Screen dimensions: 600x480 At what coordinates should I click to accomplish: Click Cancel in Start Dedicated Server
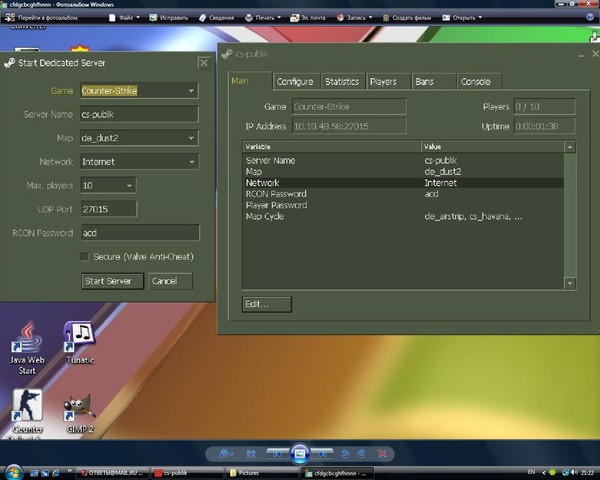(170, 281)
